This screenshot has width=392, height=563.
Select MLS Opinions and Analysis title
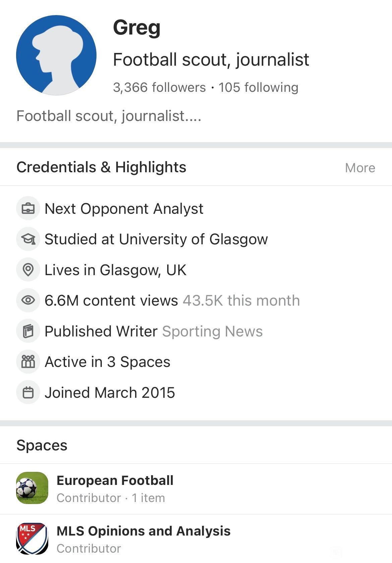click(143, 531)
